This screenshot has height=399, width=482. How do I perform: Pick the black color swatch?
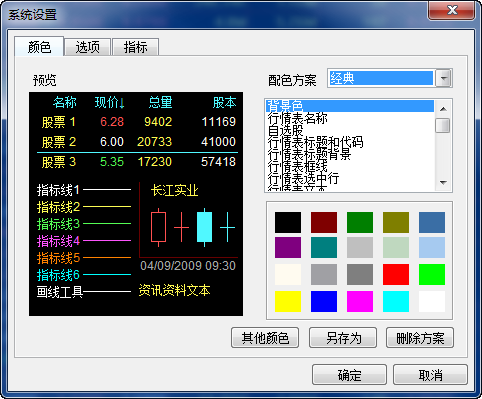tap(288, 222)
